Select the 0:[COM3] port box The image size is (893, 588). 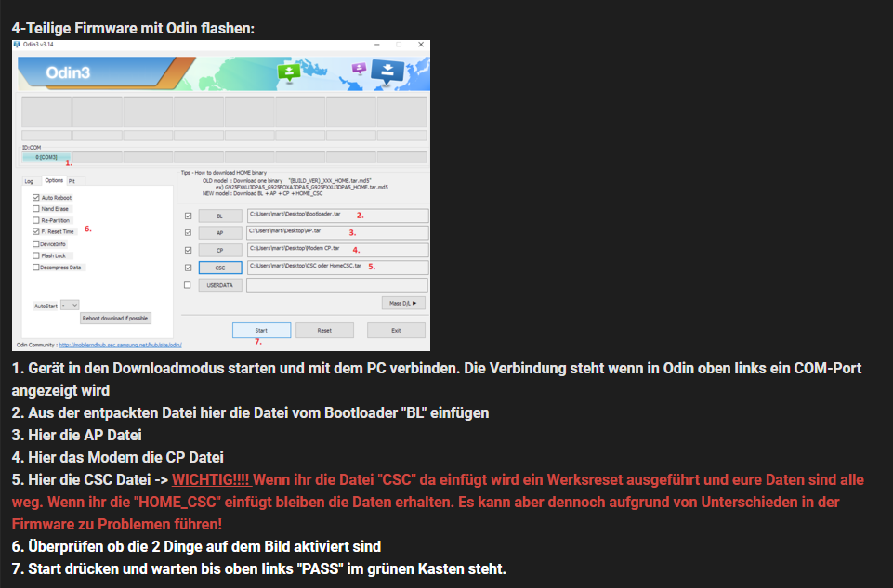click(x=46, y=157)
